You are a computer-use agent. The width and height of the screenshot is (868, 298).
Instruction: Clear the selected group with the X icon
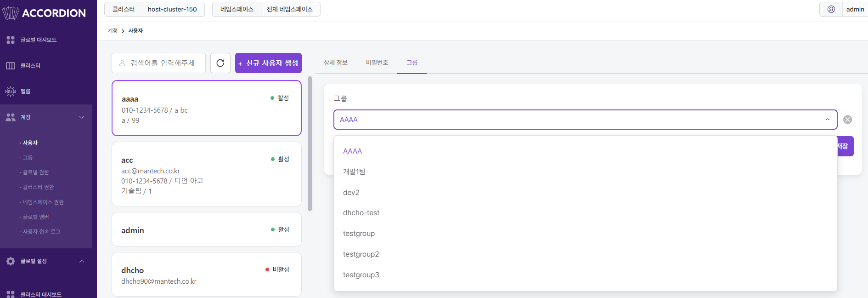pyautogui.click(x=848, y=120)
